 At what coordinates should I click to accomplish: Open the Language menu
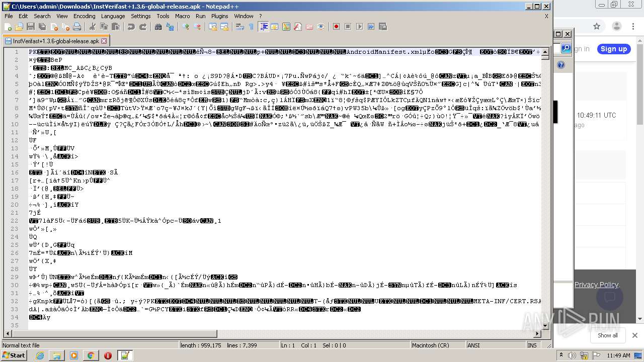click(113, 16)
